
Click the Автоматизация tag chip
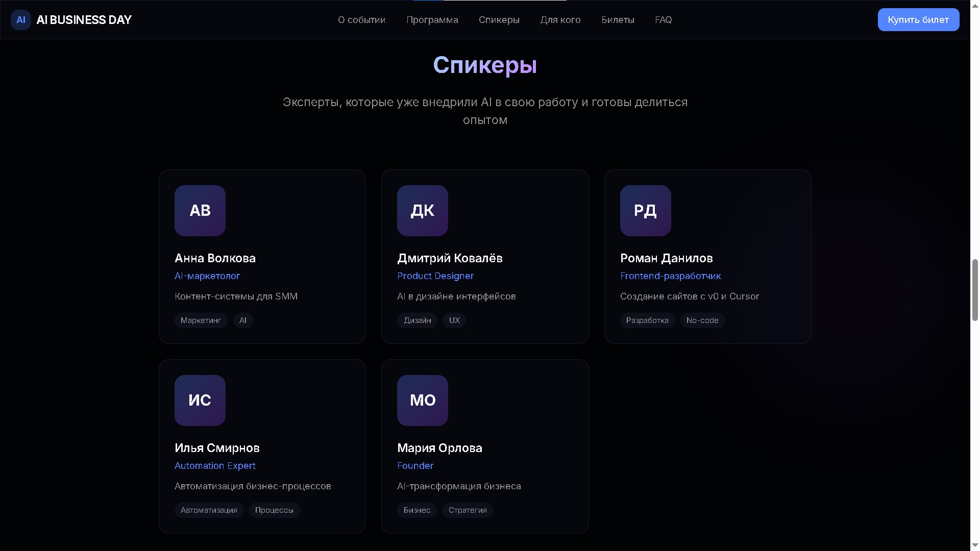point(209,510)
